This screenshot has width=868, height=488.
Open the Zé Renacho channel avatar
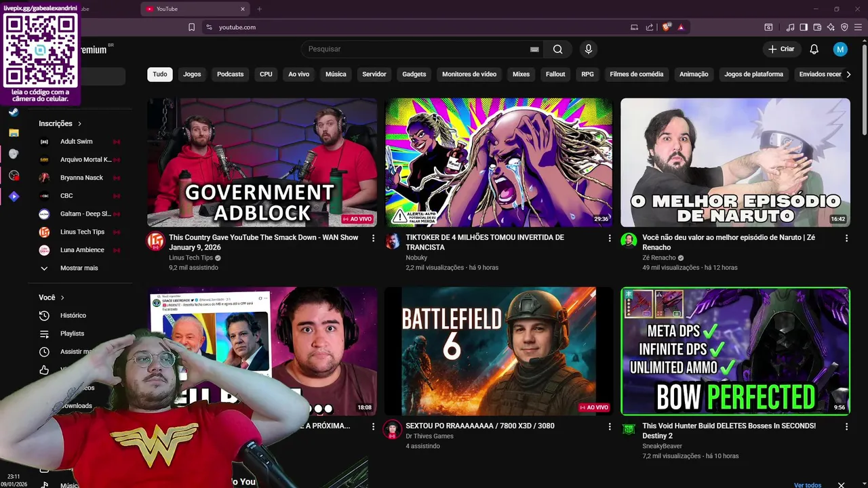pyautogui.click(x=629, y=241)
